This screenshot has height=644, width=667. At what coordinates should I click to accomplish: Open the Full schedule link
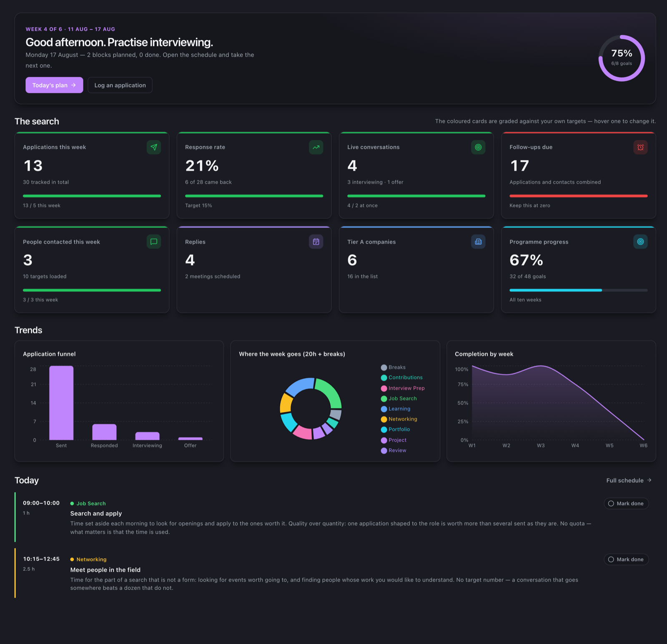(629, 480)
